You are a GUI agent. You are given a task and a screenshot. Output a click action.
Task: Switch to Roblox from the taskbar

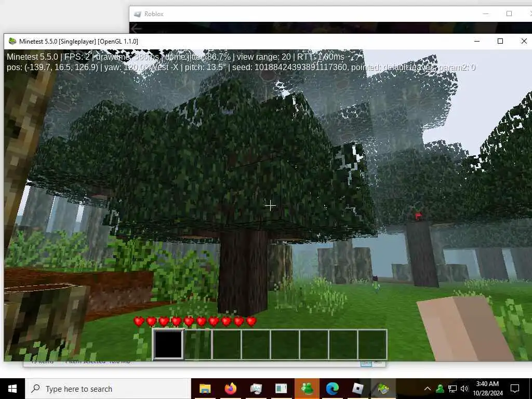click(x=357, y=389)
